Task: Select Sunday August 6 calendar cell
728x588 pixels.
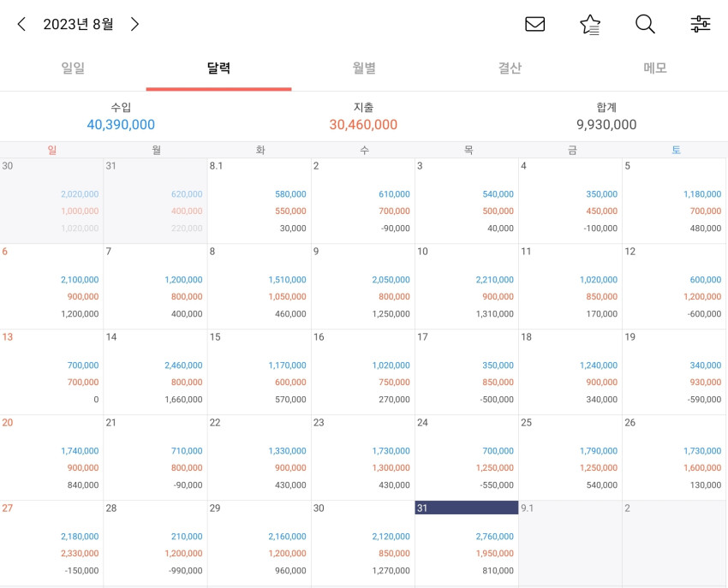Action: pyautogui.click(x=51, y=287)
